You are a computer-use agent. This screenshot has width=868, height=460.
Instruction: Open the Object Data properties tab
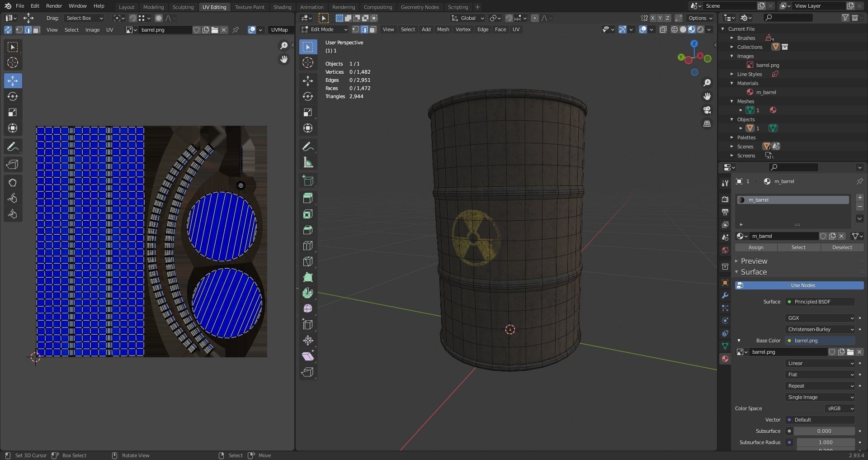[x=725, y=346]
